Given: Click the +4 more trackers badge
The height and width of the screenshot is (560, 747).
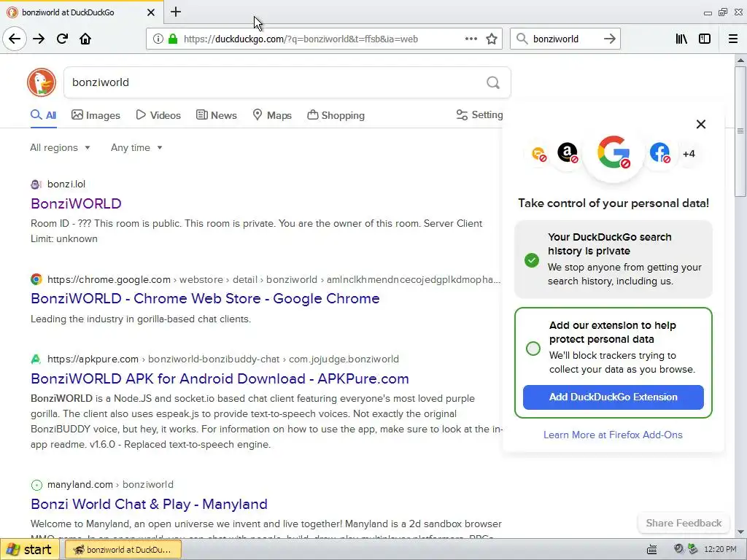Looking at the screenshot, I should 689,154.
